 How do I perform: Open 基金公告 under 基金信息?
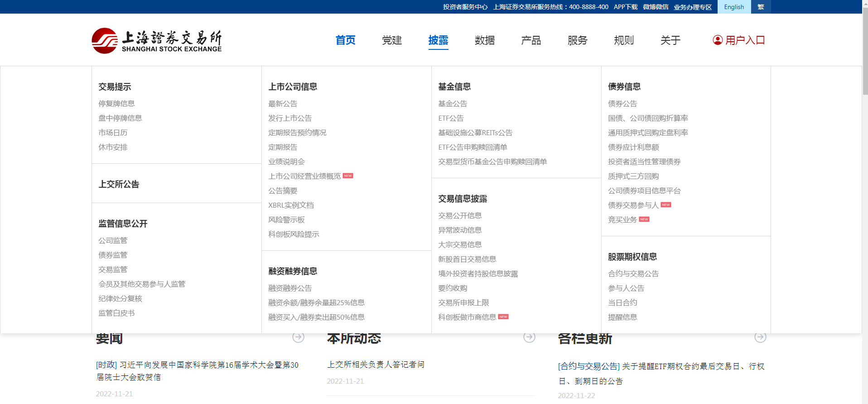click(453, 103)
